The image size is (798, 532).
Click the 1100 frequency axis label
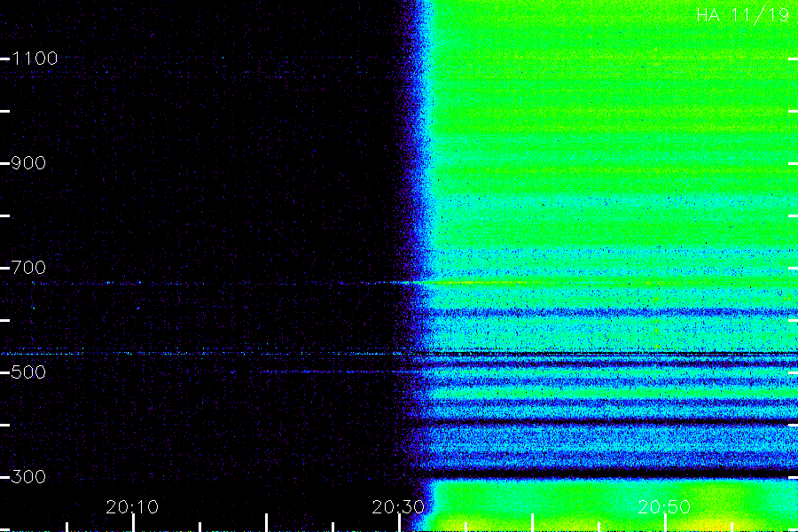tap(35, 59)
